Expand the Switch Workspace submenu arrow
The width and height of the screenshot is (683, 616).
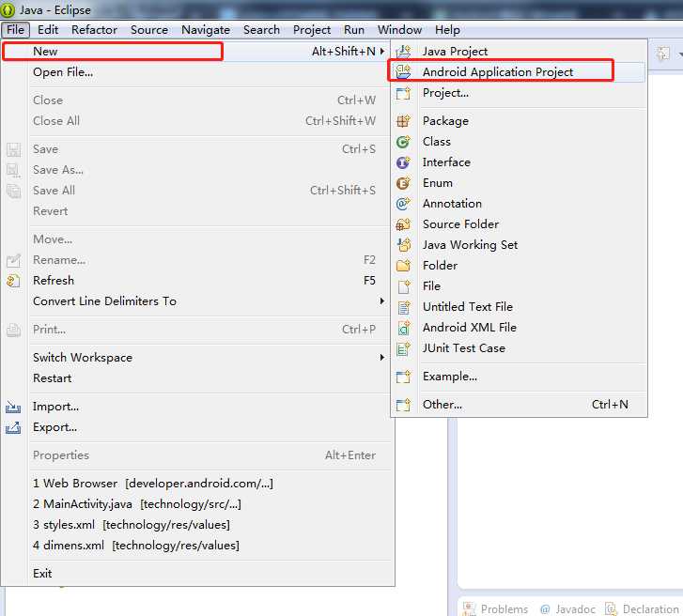click(382, 357)
